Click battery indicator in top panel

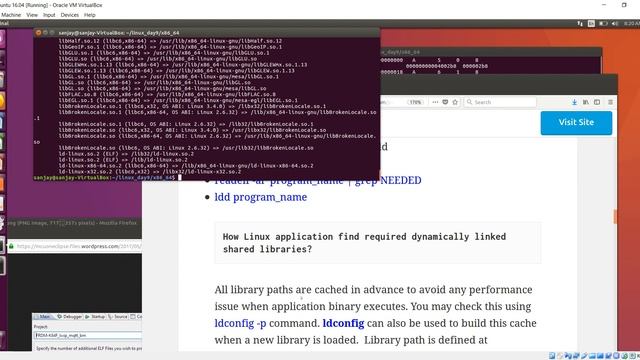(x=603, y=24)
